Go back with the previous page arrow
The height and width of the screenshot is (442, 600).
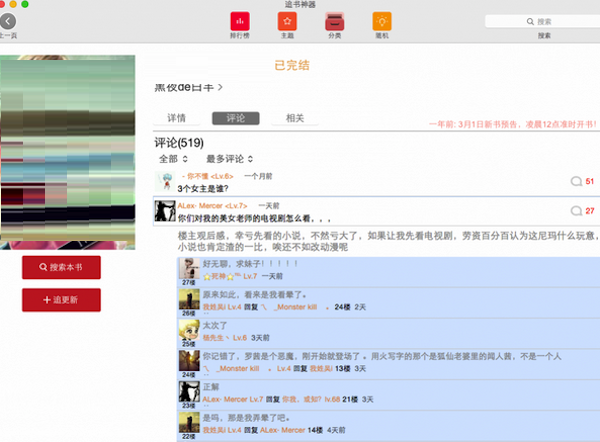pyautogui.click(x=8, y=21)
